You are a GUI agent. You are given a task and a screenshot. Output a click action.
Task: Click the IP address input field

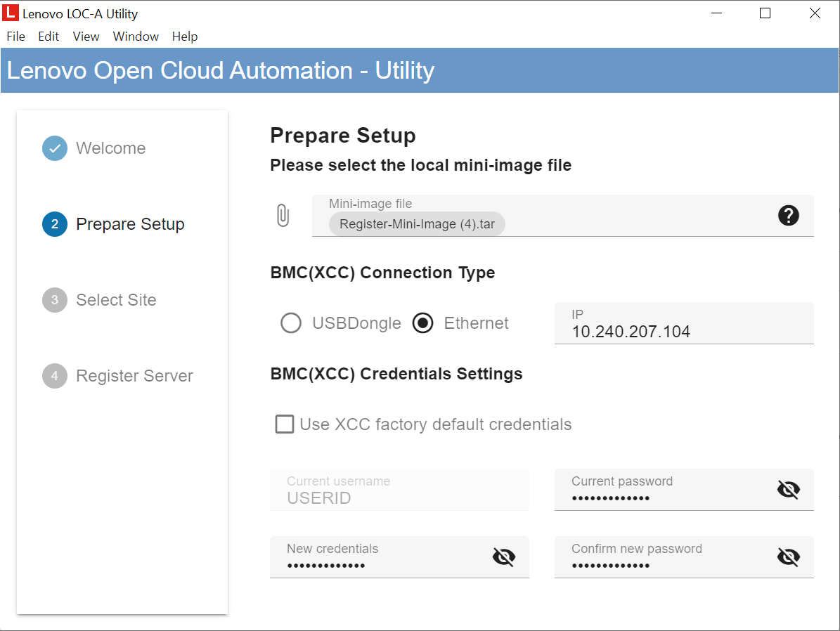point(684,323)
